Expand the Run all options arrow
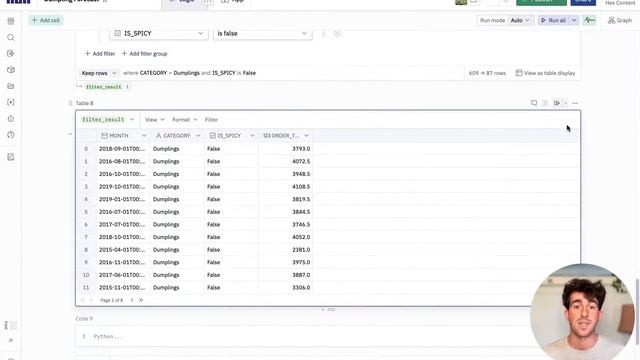This screenshot has width=640, height=360. pyautogui.click(x=574, y=20)
